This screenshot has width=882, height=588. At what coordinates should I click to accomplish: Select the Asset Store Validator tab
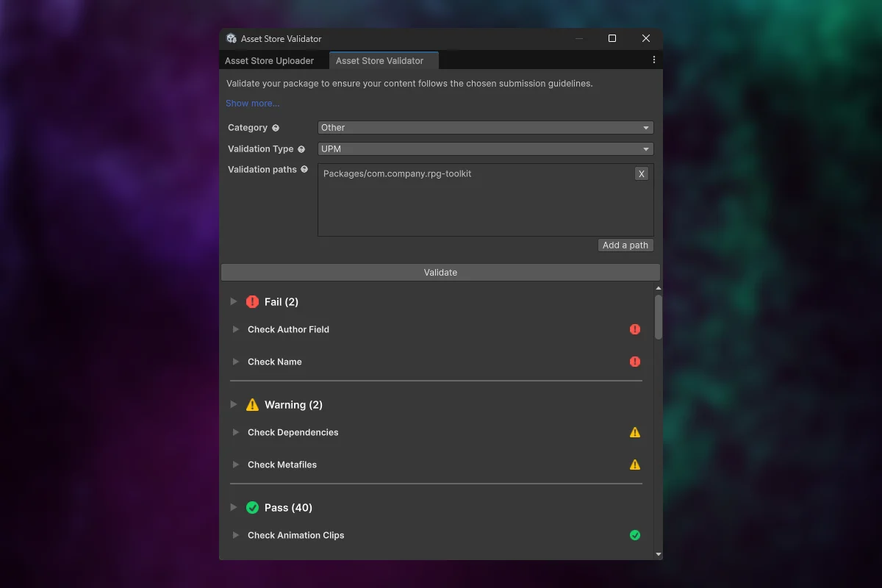pyautogui.click(x=380, y=61)
